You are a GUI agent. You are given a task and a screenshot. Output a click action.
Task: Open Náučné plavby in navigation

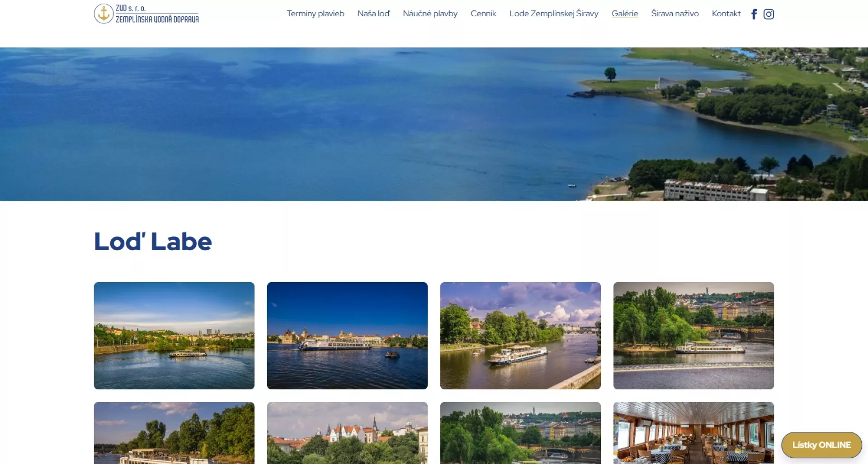pyautogui.click(x=430, y=14)
